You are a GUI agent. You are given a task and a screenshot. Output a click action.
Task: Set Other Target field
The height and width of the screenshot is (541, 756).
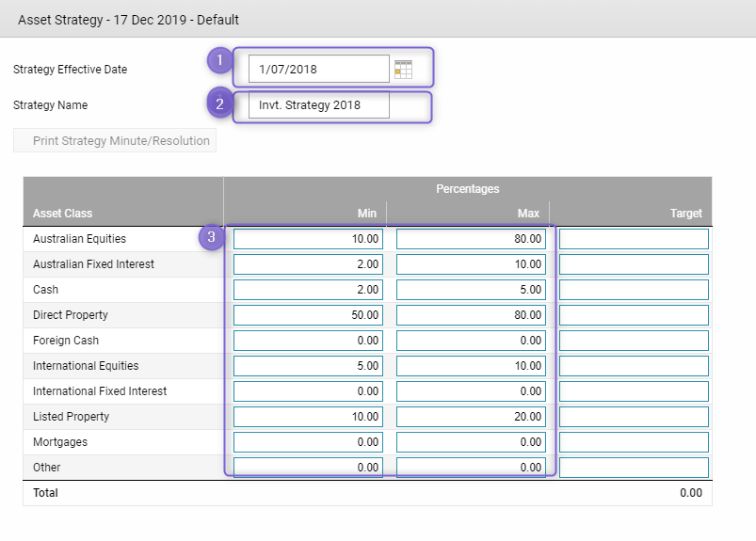pos(634,468)
